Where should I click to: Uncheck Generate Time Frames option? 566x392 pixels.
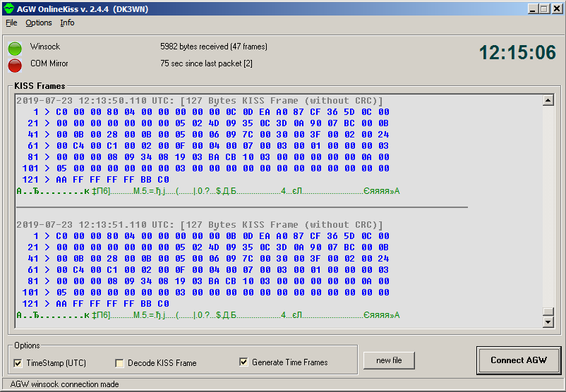pos(243,362)
